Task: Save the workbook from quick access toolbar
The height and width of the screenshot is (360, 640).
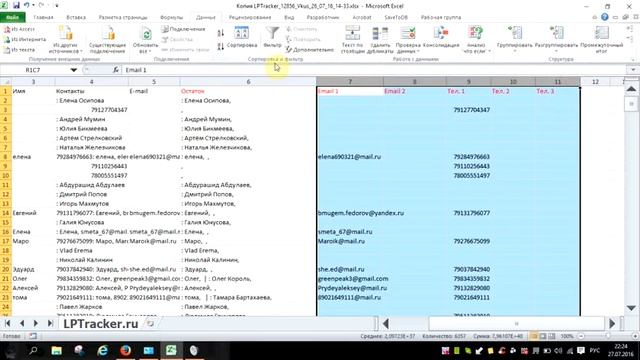Action: pyautogui.click(x=16, y=6)
